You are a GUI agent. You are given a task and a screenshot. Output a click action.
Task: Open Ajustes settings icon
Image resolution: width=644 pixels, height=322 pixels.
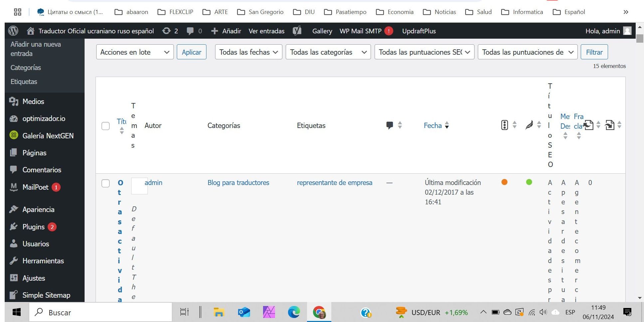[14, 278]
